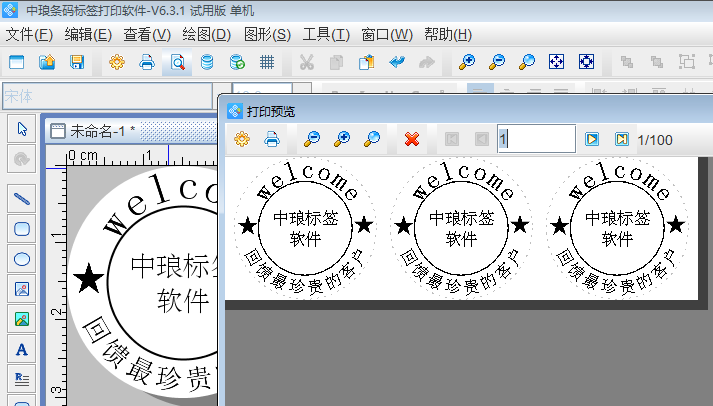Select the ellipse drawing tool

[x=22, y=259]
